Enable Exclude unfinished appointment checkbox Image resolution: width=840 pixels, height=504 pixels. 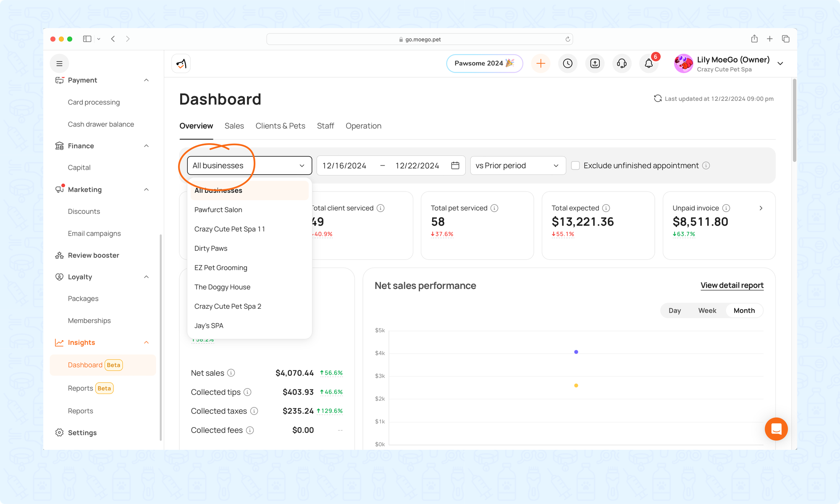point(575,165)
